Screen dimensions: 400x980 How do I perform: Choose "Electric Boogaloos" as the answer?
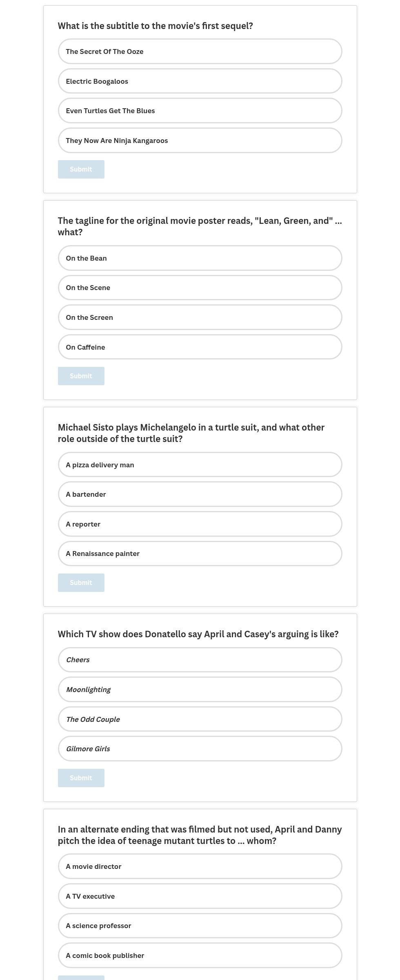[x=200, y=81]
